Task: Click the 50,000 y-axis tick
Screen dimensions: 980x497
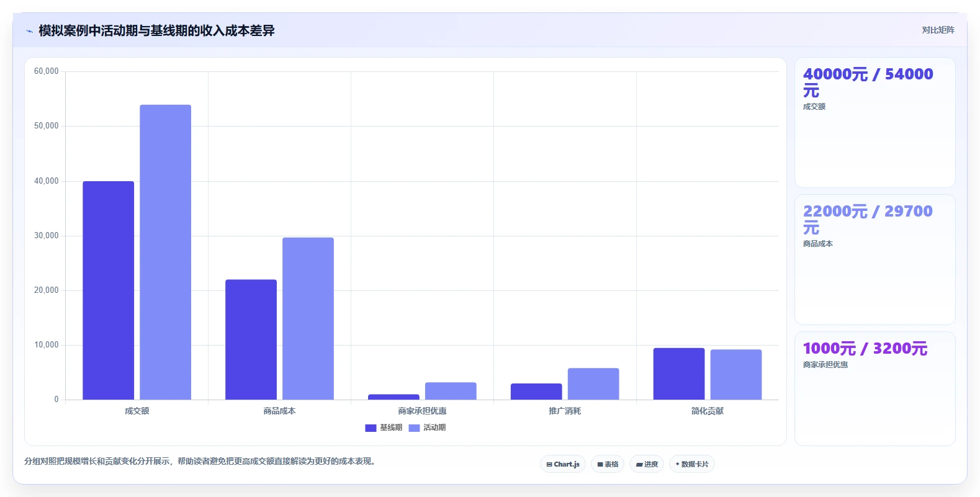Action: point(47,126)
